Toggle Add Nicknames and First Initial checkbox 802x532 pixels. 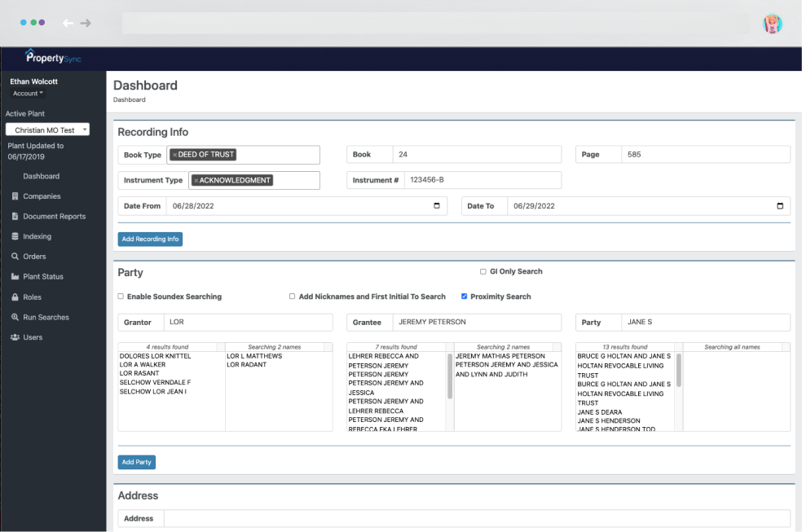coord(293,297)
